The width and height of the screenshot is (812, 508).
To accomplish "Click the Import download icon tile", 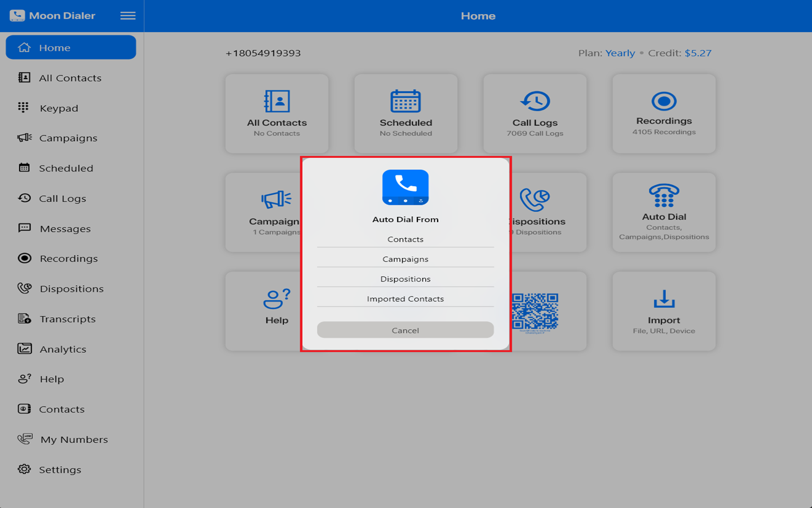I will point(664,311).
